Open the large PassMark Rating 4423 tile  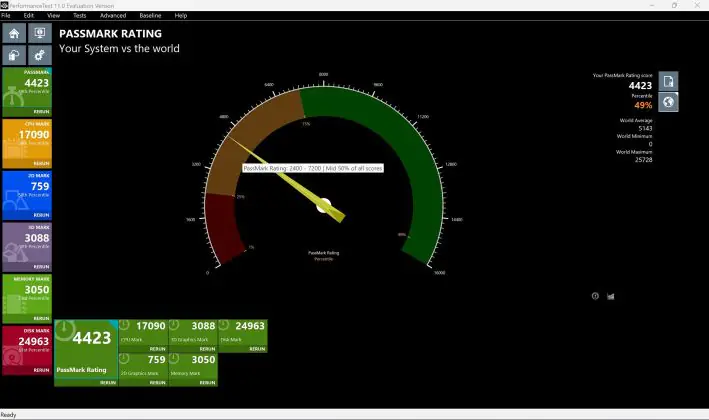(86, 353)
